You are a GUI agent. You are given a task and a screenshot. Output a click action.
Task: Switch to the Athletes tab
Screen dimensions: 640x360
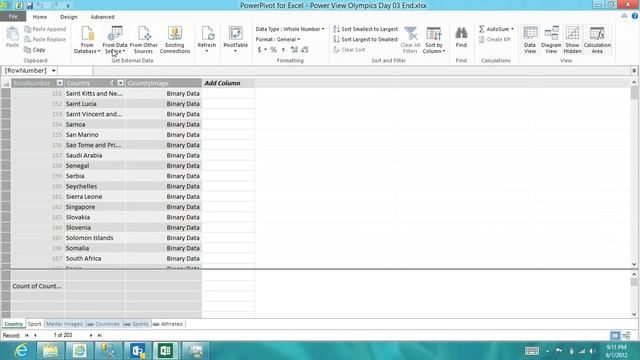click(168, 324)
